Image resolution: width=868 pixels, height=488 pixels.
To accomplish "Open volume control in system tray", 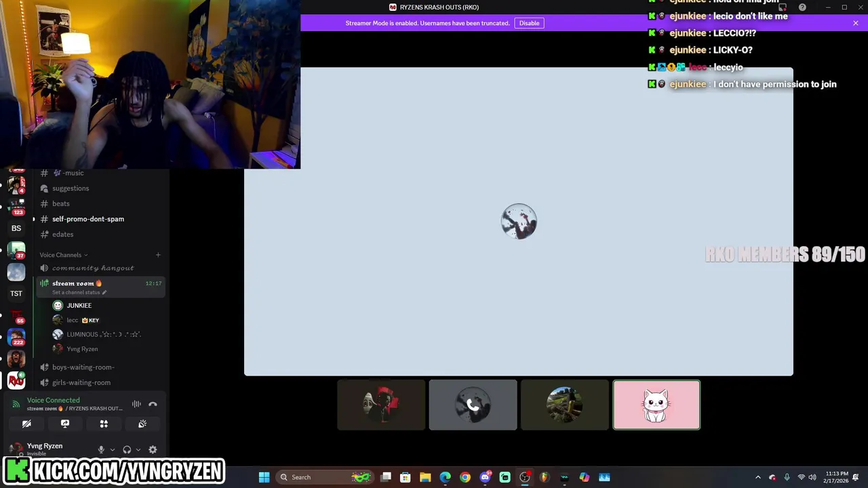I will (x=812, y=477).
